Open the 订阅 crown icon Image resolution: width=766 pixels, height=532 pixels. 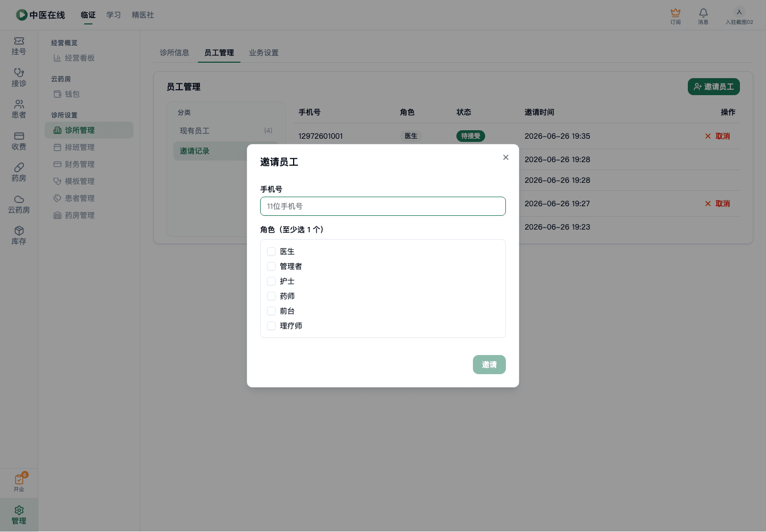tap(676, 16)
